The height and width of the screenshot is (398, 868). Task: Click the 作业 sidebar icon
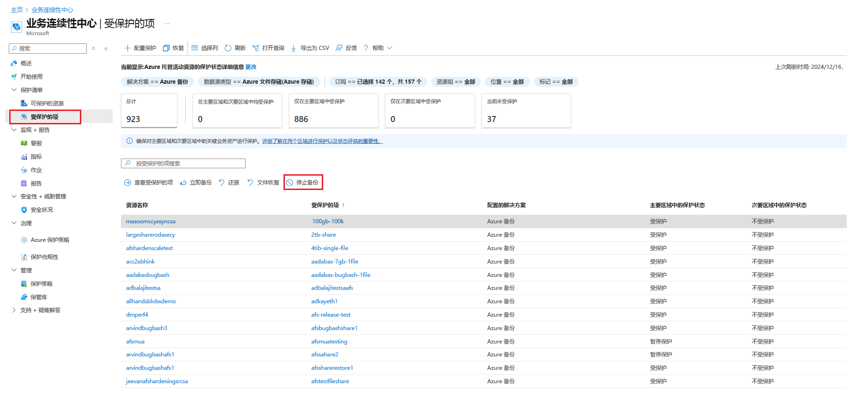click(24, 170)
